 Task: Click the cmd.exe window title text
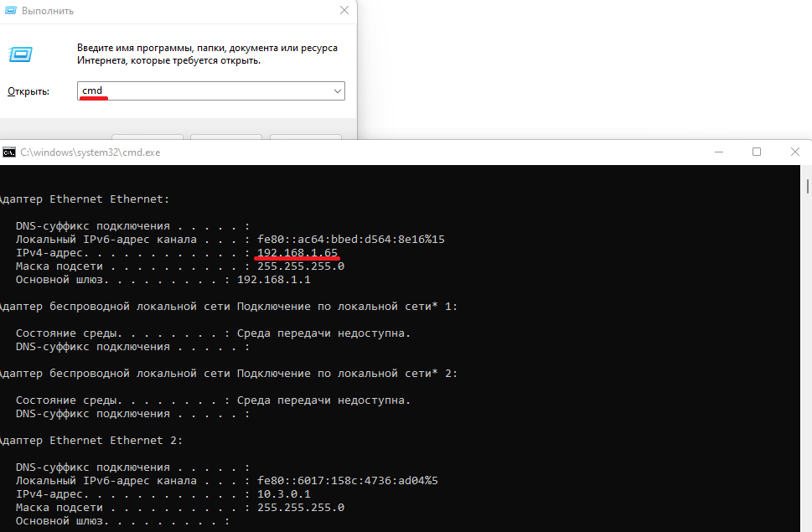[x=92, y=152]
